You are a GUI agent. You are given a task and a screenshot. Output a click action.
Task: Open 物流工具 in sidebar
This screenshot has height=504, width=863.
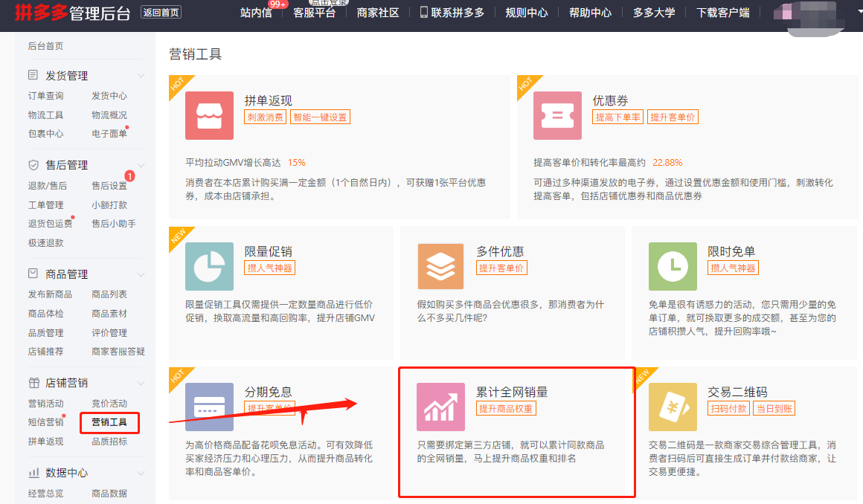point(45,115)
